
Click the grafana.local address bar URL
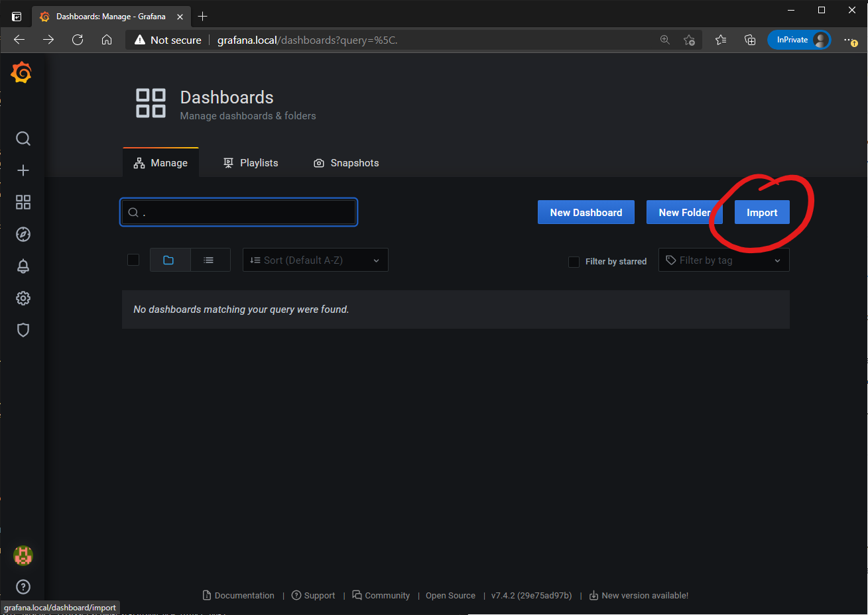tap(308, 40)
